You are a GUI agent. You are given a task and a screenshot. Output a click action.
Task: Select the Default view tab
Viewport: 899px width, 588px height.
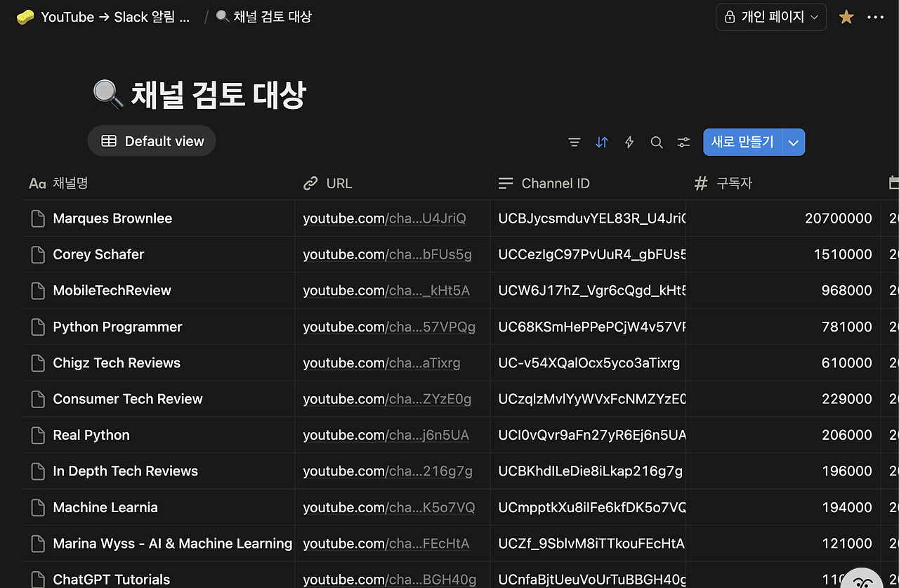click(x=152, y=141)
